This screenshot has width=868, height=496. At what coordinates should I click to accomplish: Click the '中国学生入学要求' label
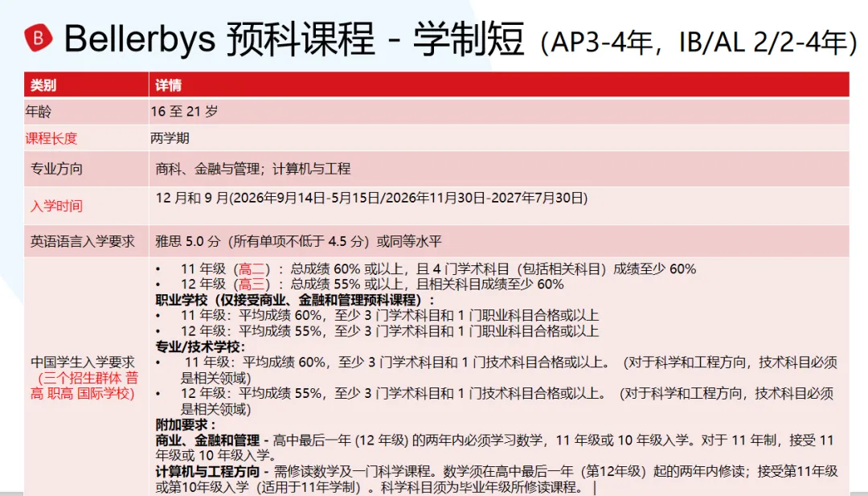click(x=83, y=363)
